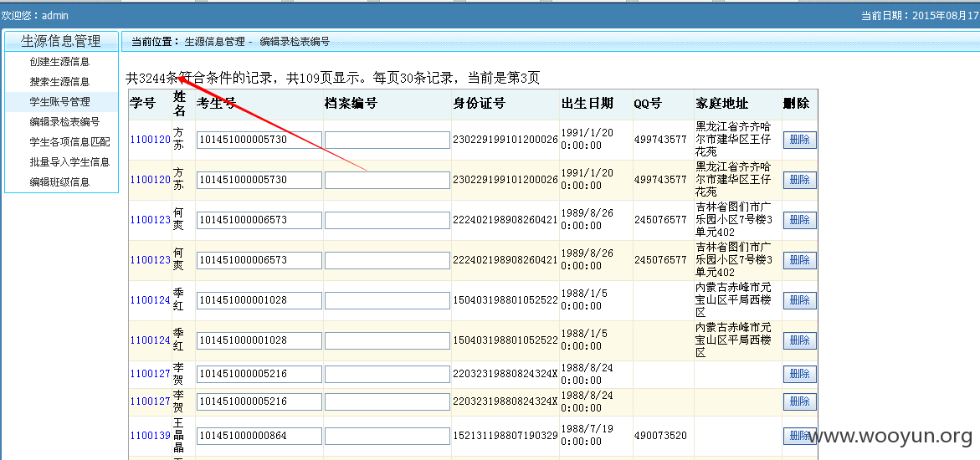This screenshot has width=980, height=460.
Task: Delete the first 季红 record
Action: click(x=799, y=300)
